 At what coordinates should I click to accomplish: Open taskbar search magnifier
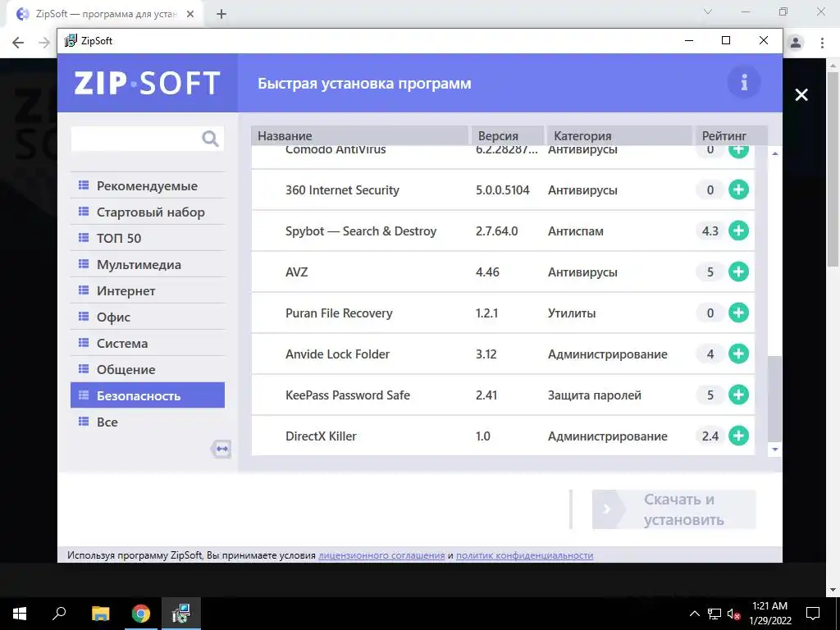(x=59, y=614)
